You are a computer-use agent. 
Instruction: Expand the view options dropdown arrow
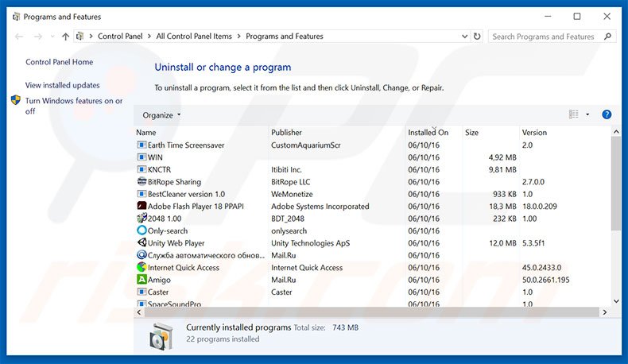pyautogui.click(x=587, y=114)
